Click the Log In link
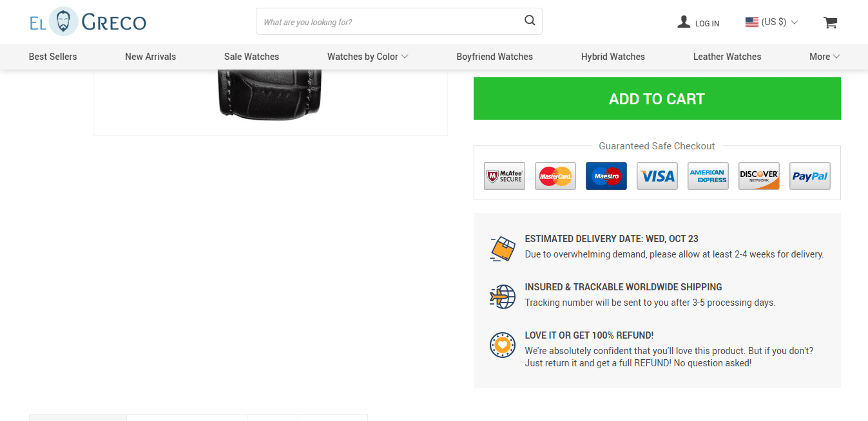Viewport: 868px width, 421px height. 707,23
